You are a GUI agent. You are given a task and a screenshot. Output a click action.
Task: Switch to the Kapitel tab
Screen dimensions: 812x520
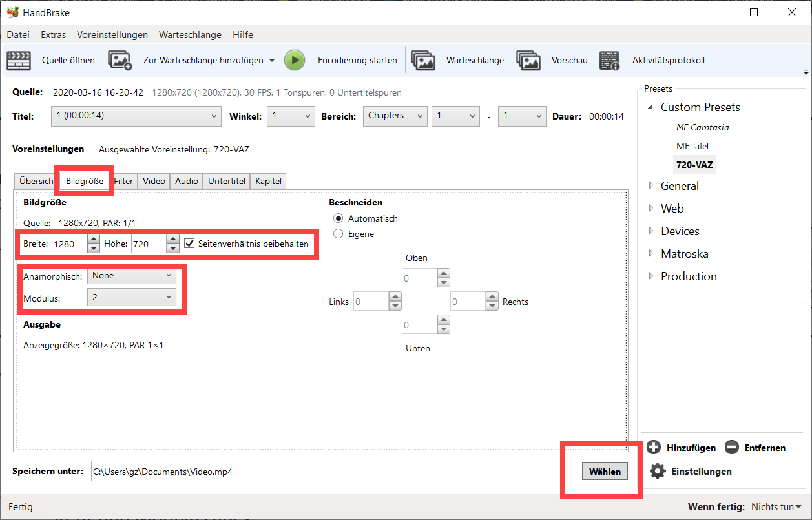pos(268,182)
